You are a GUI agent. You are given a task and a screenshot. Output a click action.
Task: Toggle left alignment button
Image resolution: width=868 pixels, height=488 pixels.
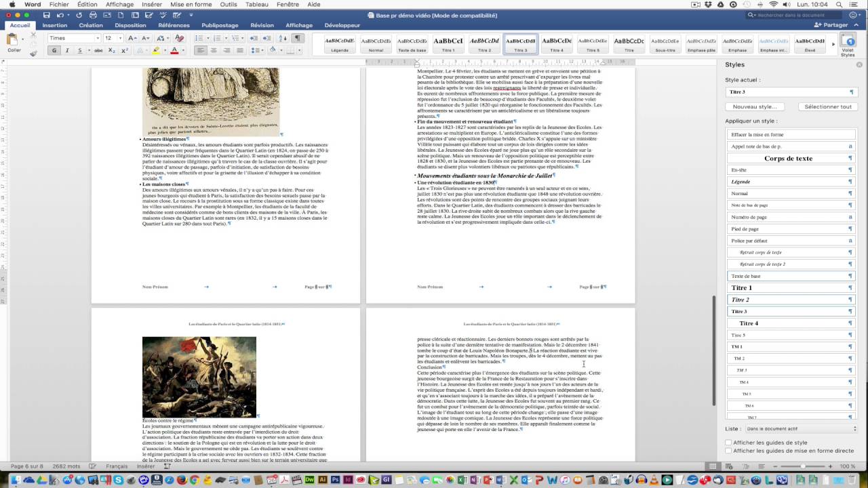pyautogui.click(x=201, y=50)
